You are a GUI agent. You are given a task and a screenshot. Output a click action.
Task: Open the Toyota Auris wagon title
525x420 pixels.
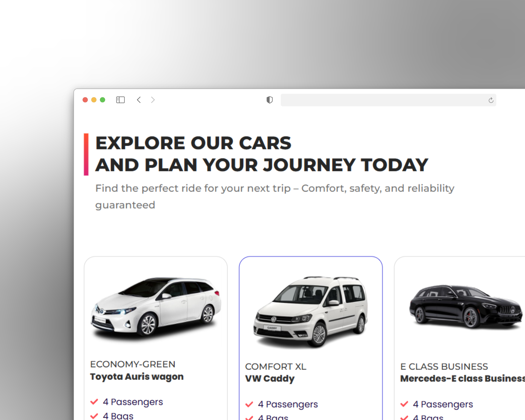point(137,377)
